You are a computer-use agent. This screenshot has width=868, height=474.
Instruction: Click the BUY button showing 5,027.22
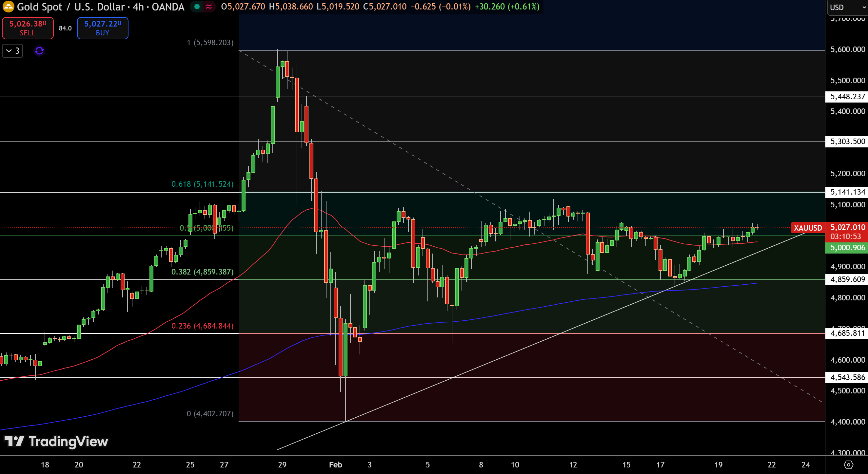[102, 28]
